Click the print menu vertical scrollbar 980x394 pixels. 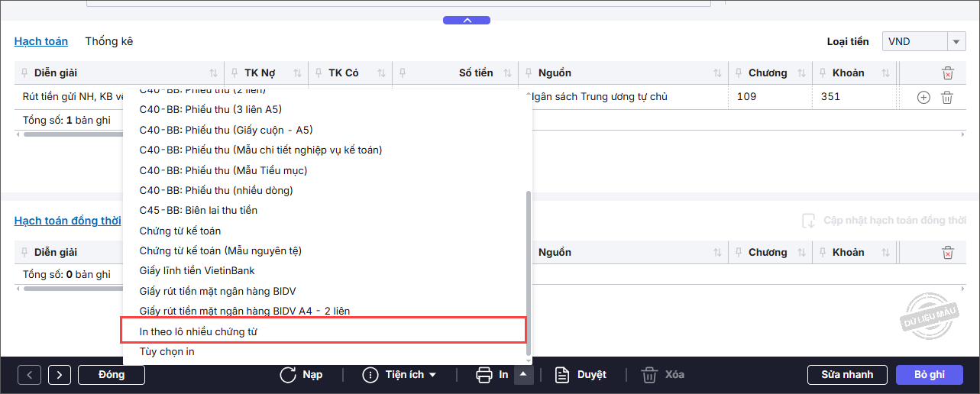point(529,273)
